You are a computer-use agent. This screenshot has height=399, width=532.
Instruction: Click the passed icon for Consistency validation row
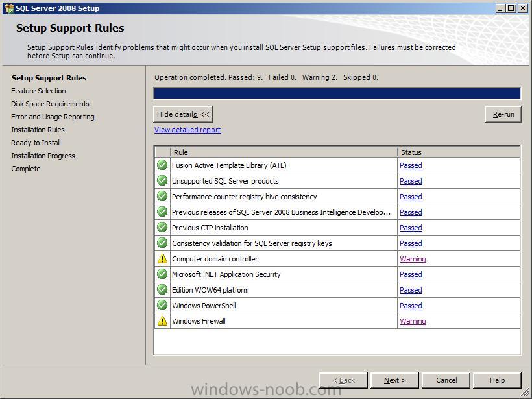point(162,243)
